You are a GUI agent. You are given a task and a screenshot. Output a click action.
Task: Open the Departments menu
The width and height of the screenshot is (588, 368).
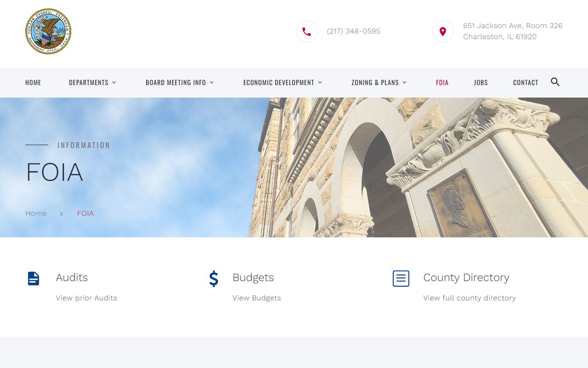[x=89, y=82]
